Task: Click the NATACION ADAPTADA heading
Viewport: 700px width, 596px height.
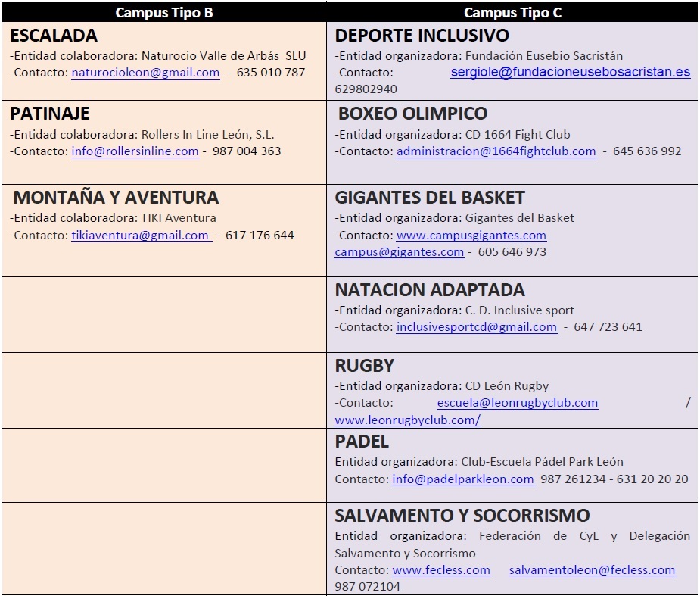Action: (x=430, y=290)
